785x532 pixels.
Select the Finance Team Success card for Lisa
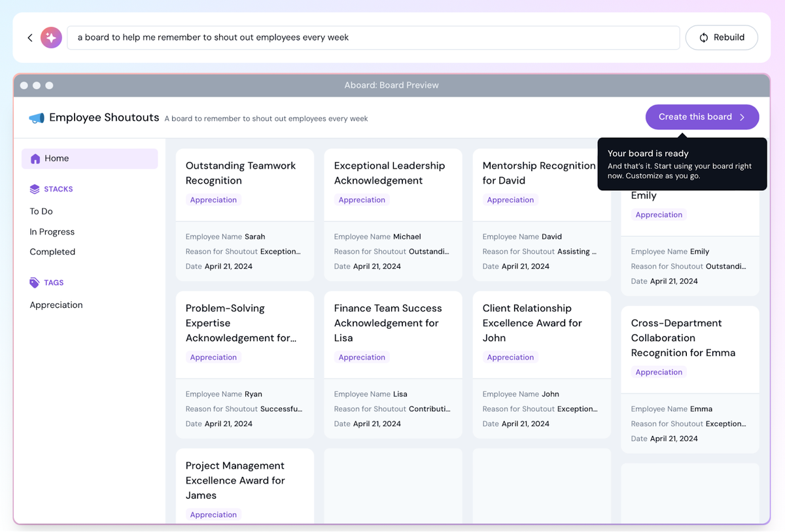click(388, 323)
